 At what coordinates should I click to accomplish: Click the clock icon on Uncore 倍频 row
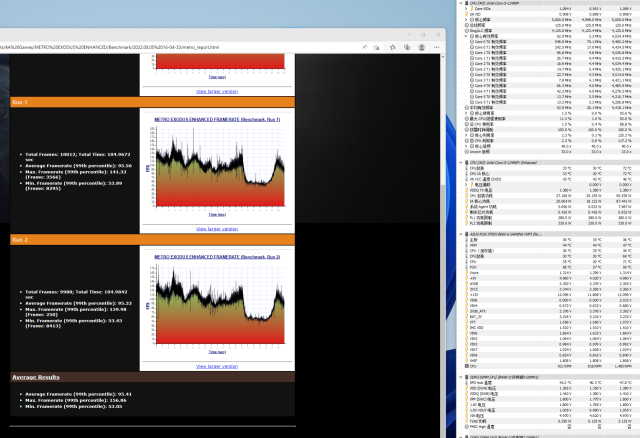point(467,151)
